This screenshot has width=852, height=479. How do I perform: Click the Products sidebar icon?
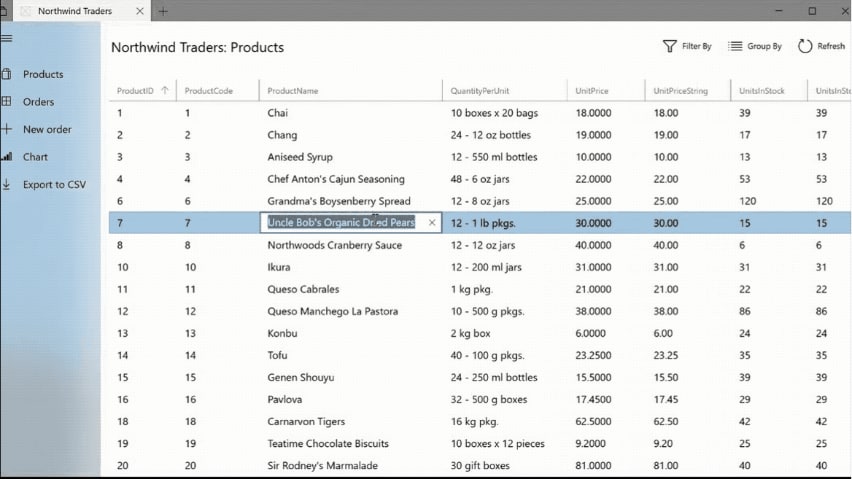tap(6, 74)
